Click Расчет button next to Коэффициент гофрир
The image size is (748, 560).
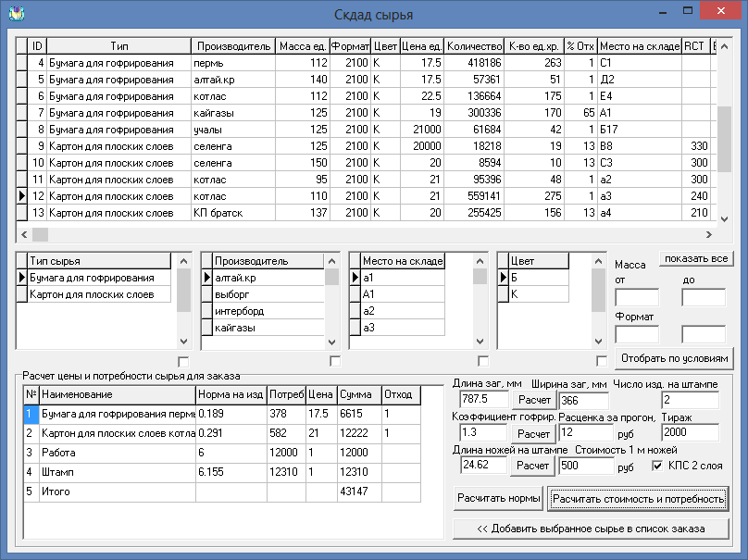click(533, 433)
